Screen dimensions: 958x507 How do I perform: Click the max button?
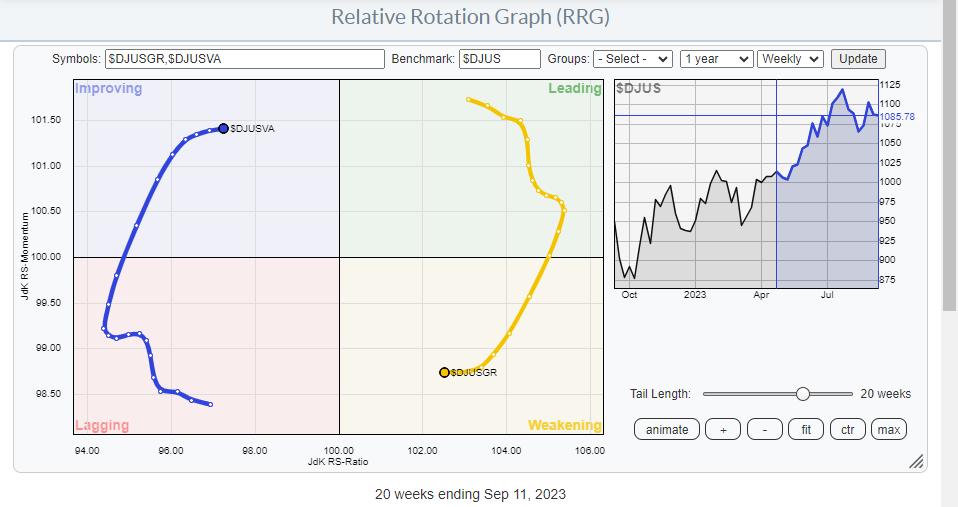click(887, 429)
